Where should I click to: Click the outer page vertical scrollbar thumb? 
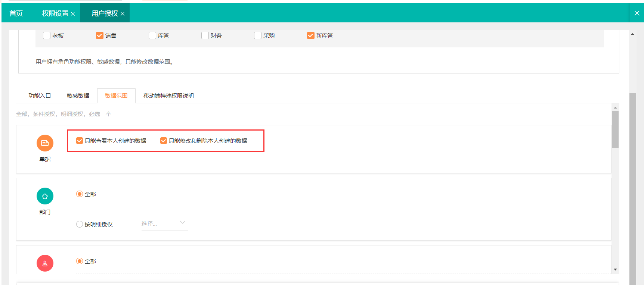(632, 187)
